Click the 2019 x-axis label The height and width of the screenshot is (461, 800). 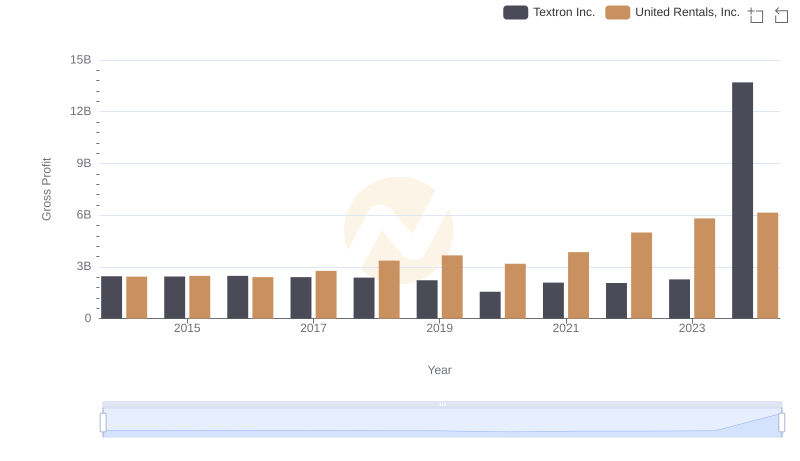[439, 328]
